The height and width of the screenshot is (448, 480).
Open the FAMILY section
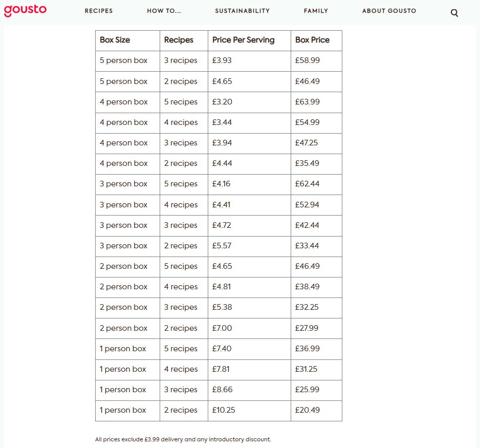click(x=316, y=11)
